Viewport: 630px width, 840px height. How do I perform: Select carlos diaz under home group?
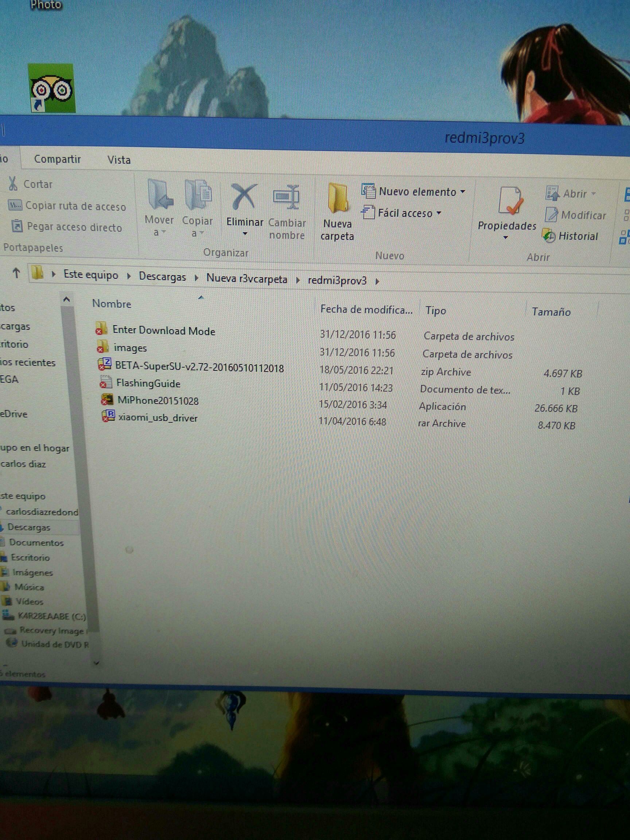point(24,464)
